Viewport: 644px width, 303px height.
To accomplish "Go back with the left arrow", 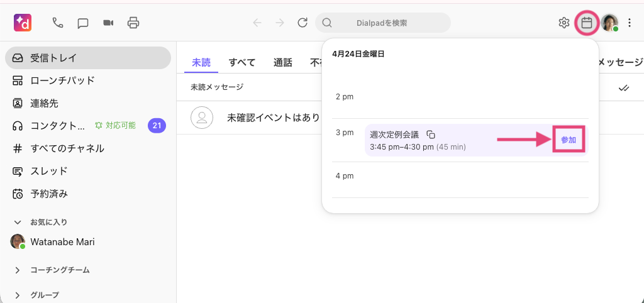I will tap(257, 23).
